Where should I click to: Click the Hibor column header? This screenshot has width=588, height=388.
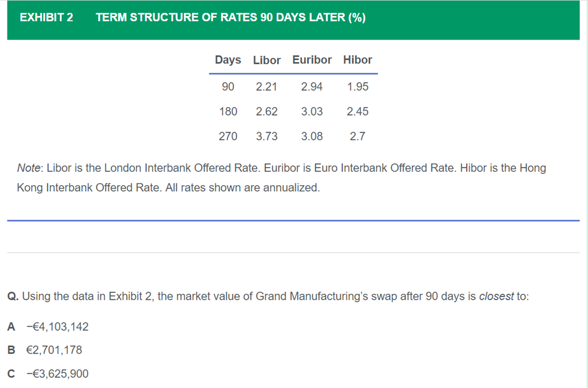[358, 60]
